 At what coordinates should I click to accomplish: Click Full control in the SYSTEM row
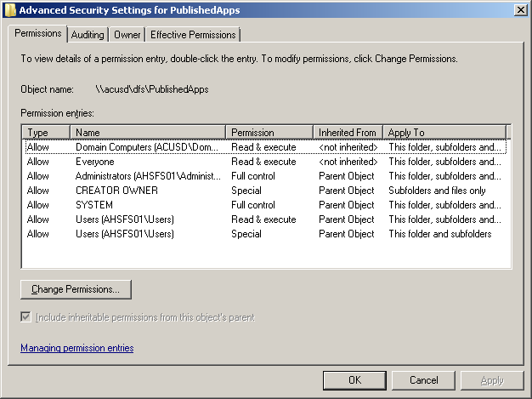[253, 205]
